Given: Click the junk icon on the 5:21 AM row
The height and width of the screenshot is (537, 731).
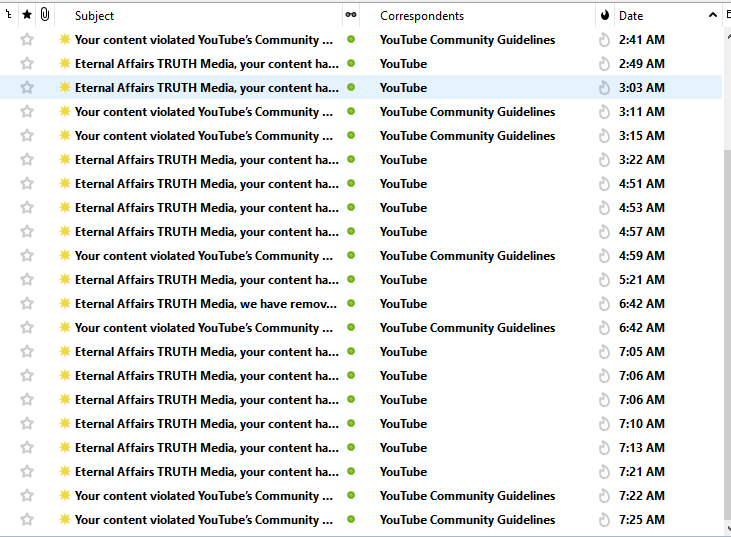Looking at the screenshot, I should (604, 280).
